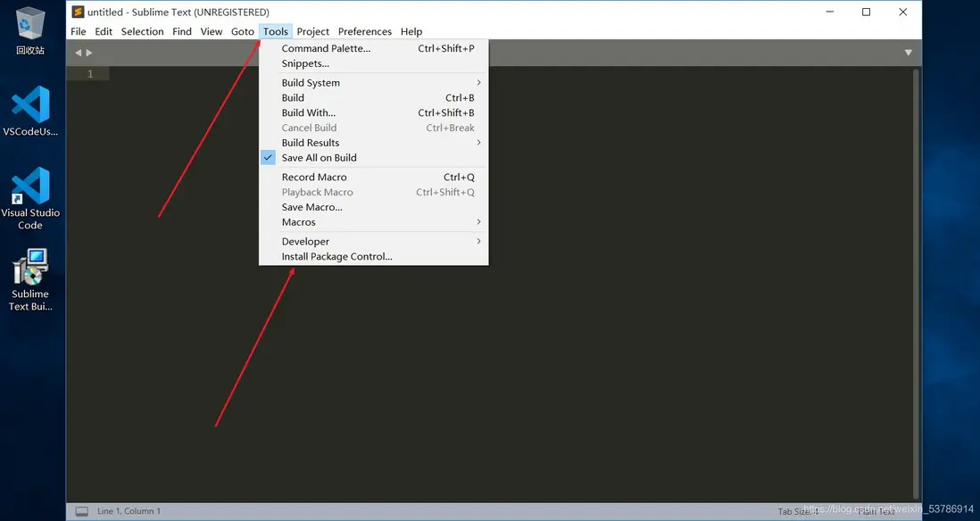The height and width of the screenshot is (521, 980).
Task: Click line number 1 in the gutter
Action: pos(90,74)
